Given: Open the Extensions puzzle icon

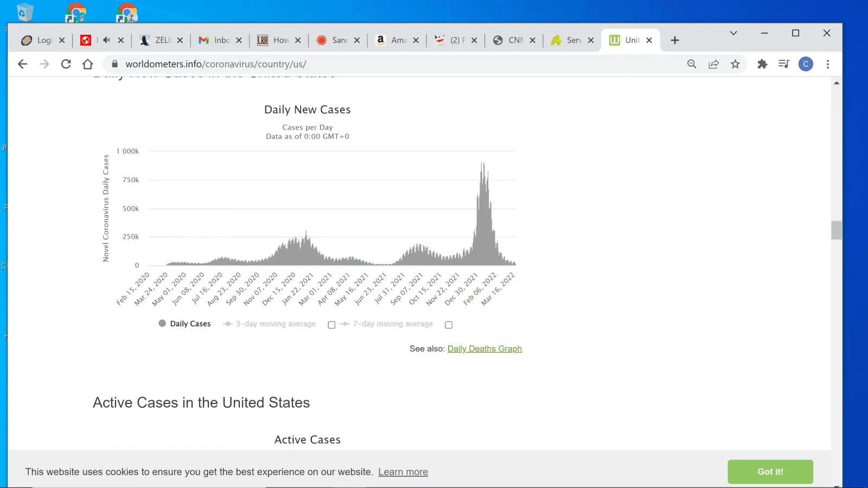Looking at the screenshot, I should [x=762, y=64].
